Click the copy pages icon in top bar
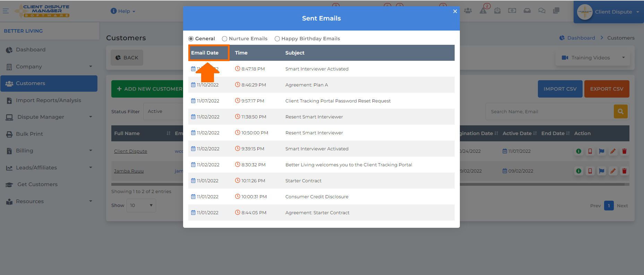This screenshot has height=275, width=644. coord(556,11)
